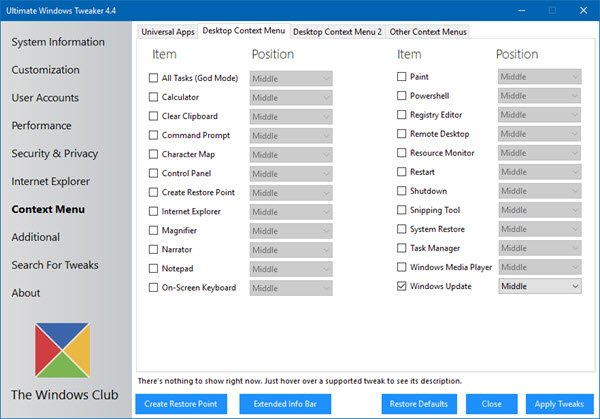Open the Desktop Context Menu 2 tab

[338, 32]
